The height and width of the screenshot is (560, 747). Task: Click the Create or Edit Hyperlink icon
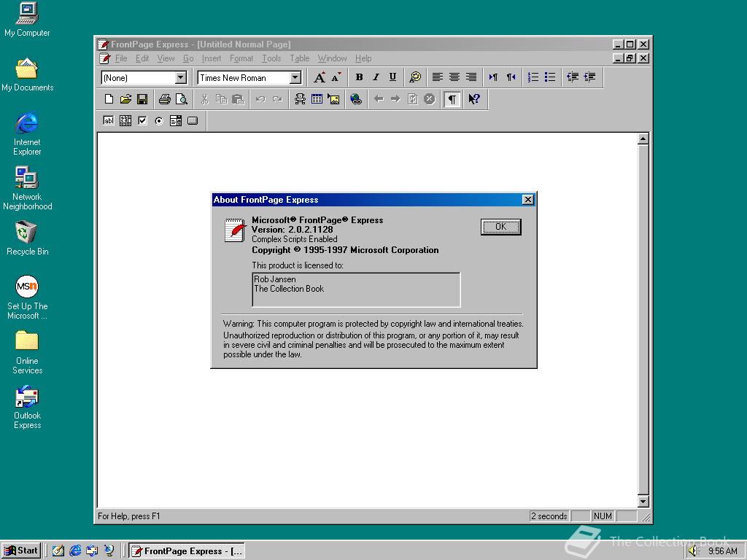pyautogui.click(x=356, y=99)
